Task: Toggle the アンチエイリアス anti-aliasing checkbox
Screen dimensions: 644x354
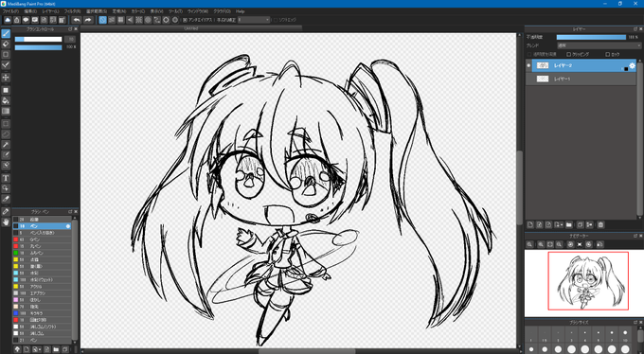Action: click(x=185, y=20)
